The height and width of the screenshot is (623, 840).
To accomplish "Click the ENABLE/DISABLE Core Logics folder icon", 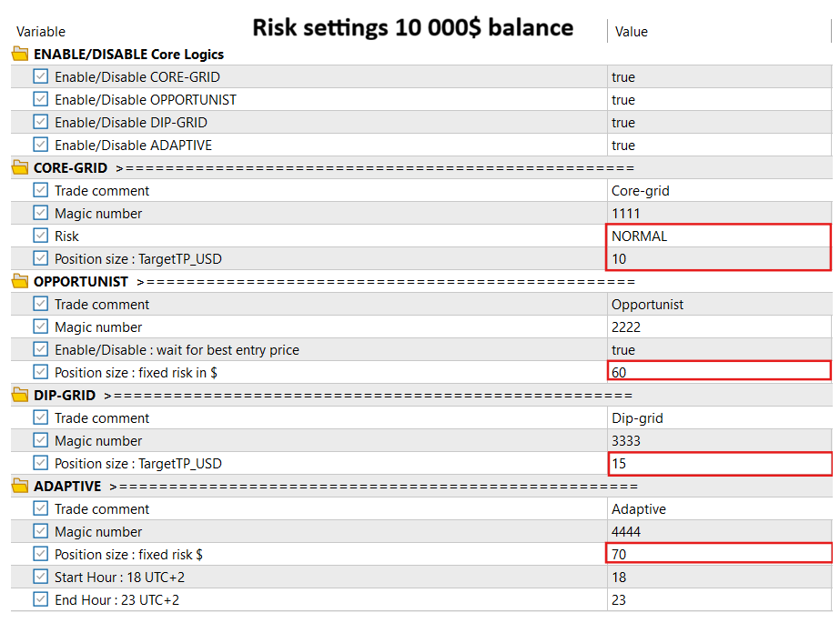I will point(20,54).
